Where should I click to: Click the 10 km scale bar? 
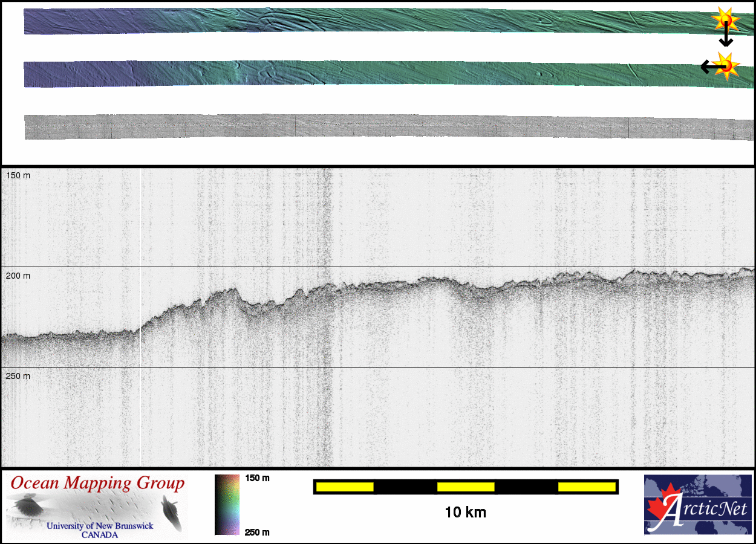(465, 487)
